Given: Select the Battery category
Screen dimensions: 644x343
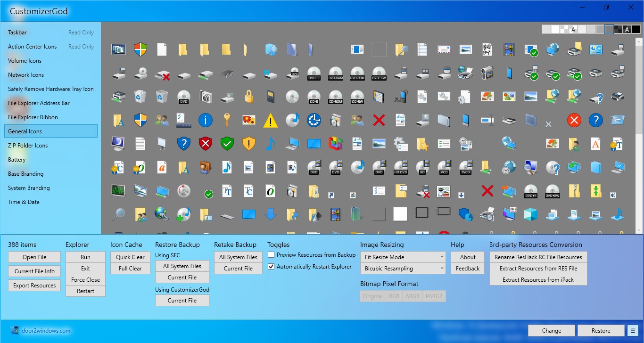Looking at the screenshot, I should pos(51,160).
